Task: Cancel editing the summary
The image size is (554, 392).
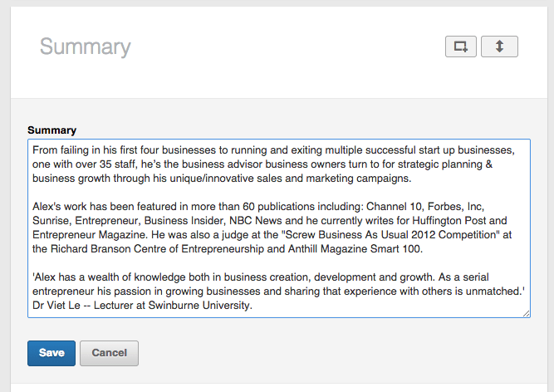Action: [109, 353]
